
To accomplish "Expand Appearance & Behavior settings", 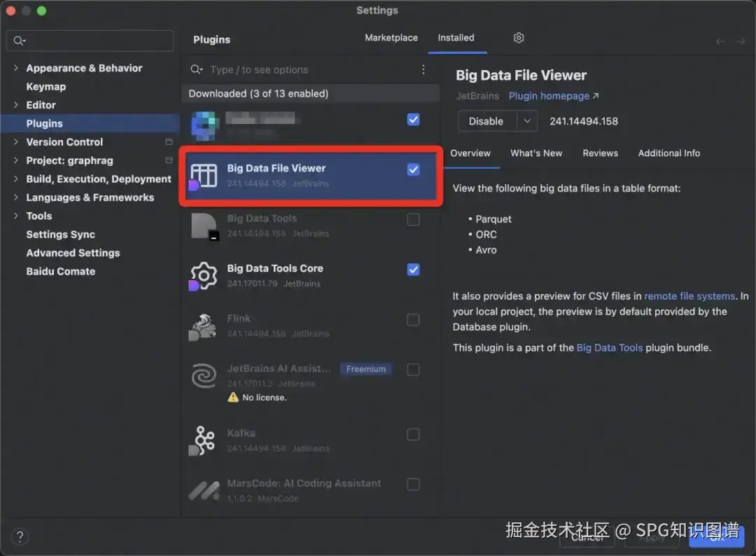I will (x=16, y=68).
